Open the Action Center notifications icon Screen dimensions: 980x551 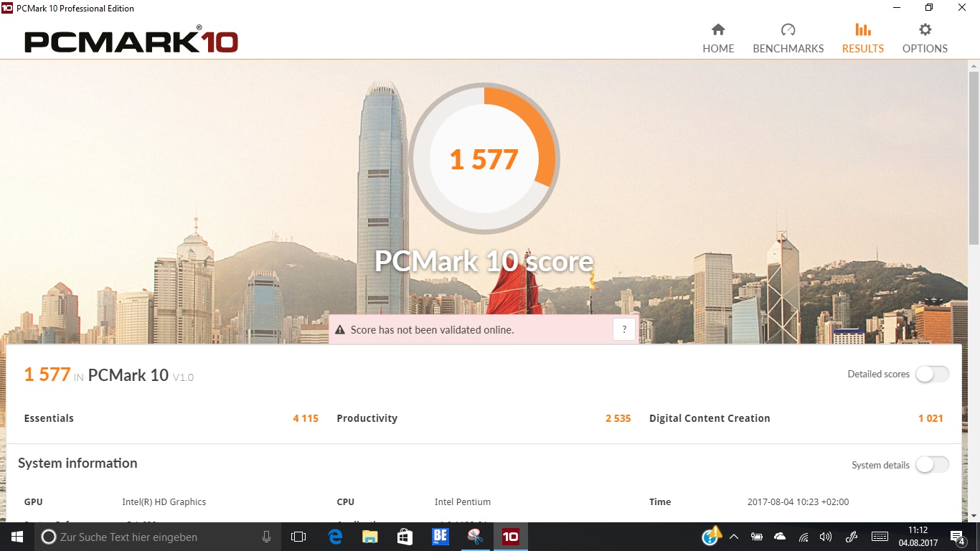point(958,537)
